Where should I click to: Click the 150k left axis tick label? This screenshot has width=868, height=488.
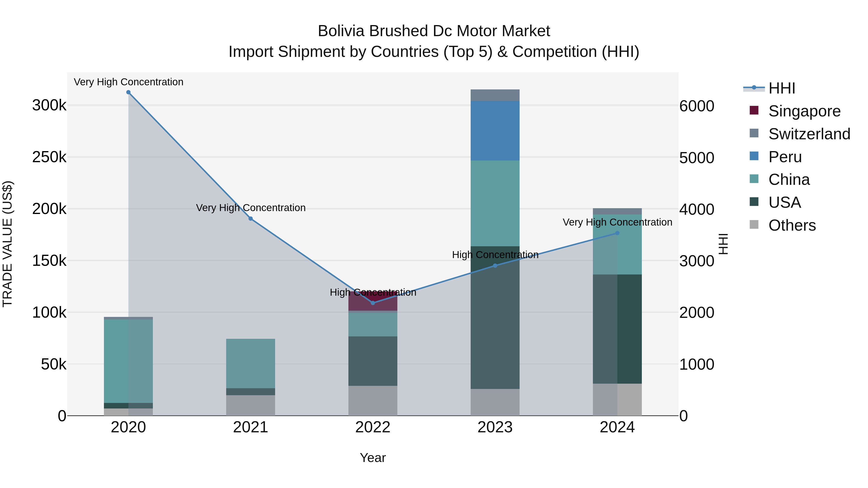coord(49,261)
